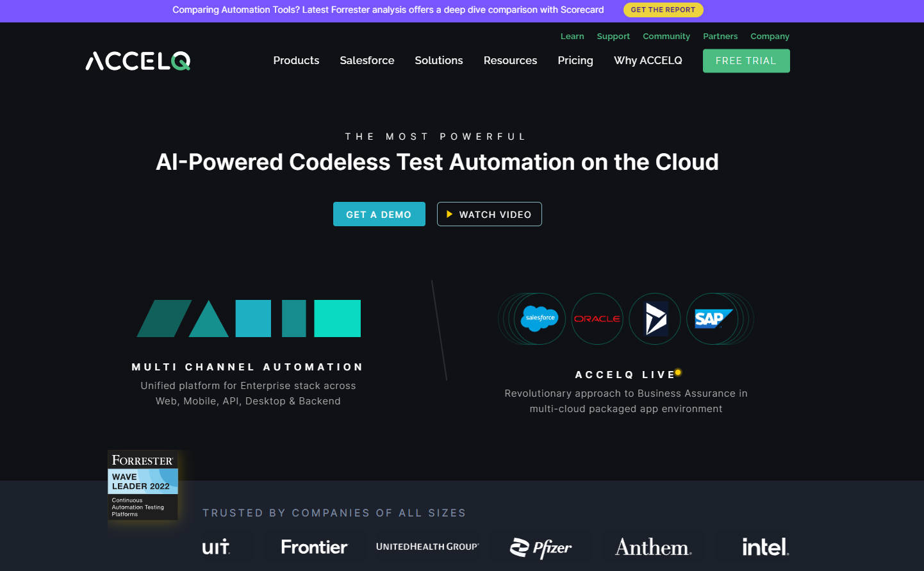Click the Frontier company logo

314,547
